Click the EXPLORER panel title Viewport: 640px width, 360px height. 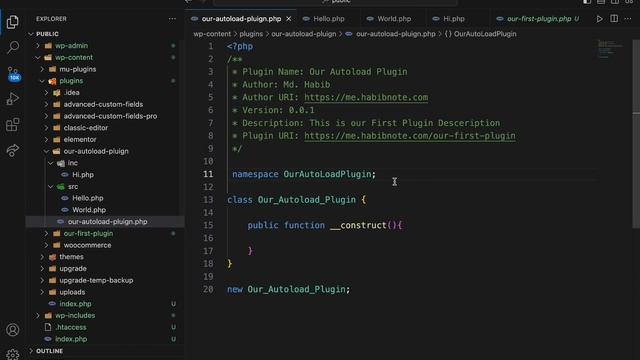[x=51, y=19]
